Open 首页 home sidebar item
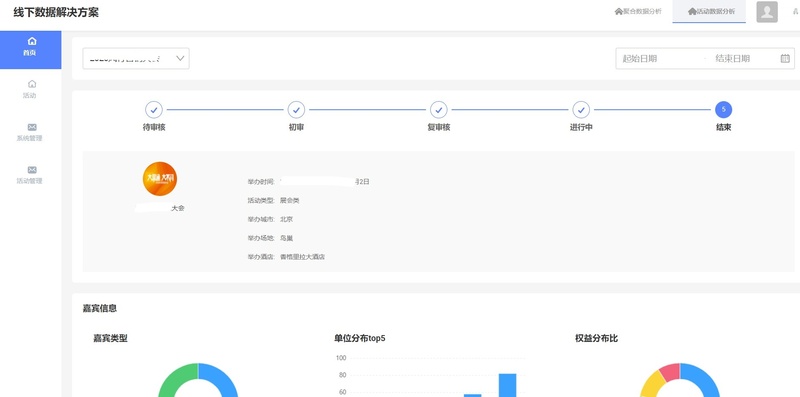 [x=31, y=49]
